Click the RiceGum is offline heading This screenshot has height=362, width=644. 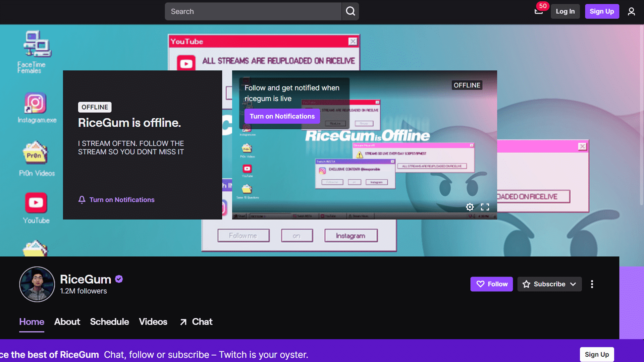tap(129, 123)
